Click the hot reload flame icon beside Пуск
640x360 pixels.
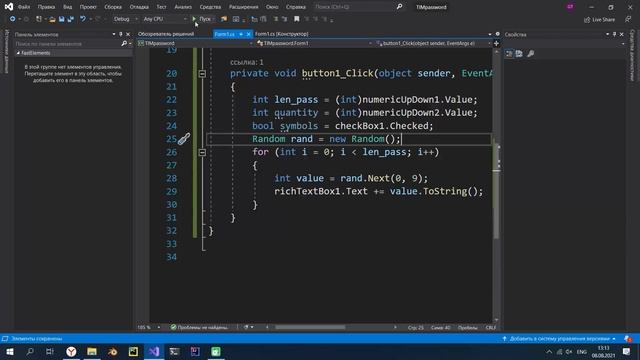coord(224,19)
